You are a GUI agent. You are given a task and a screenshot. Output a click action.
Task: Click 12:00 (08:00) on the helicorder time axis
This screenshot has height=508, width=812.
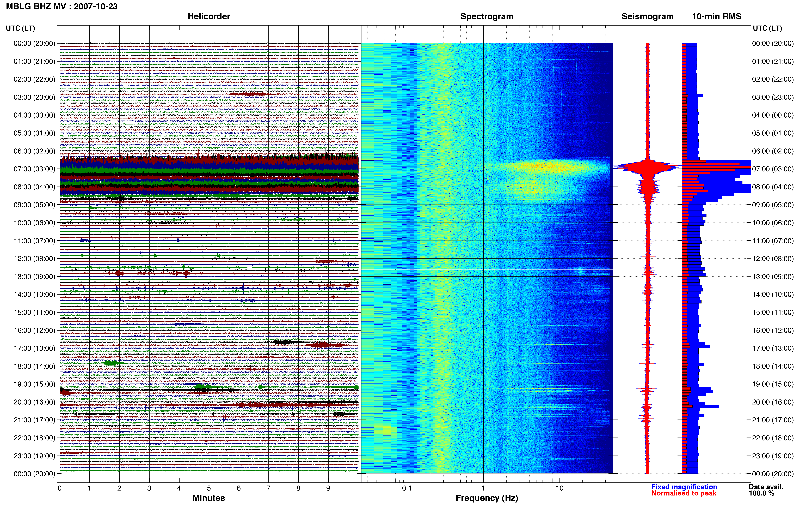tap(34, 259)
